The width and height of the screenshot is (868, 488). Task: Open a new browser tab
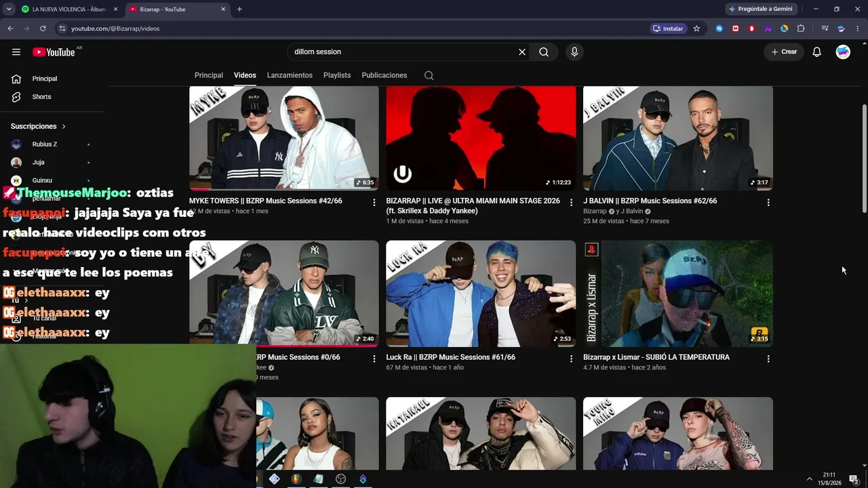239,9
